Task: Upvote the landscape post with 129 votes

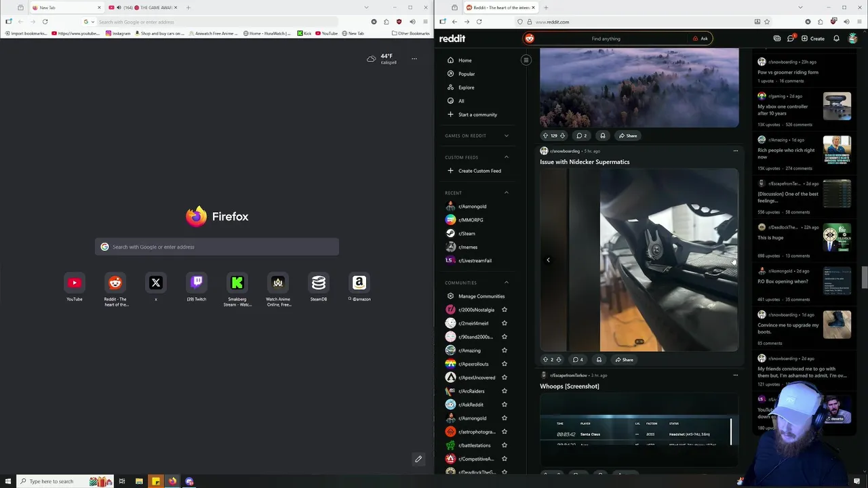Action: click(x=545, y=136)
